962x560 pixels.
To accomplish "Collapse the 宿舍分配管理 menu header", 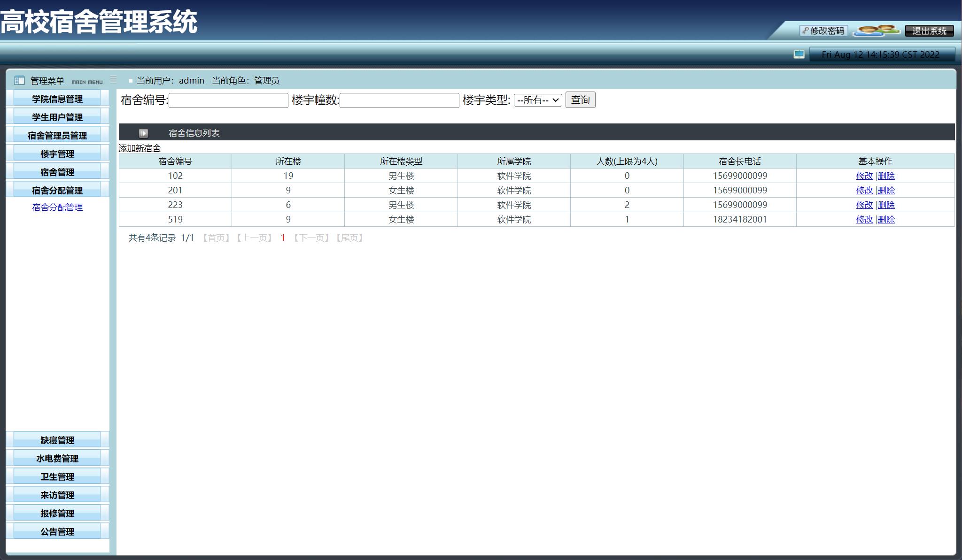I will (57, 190).
